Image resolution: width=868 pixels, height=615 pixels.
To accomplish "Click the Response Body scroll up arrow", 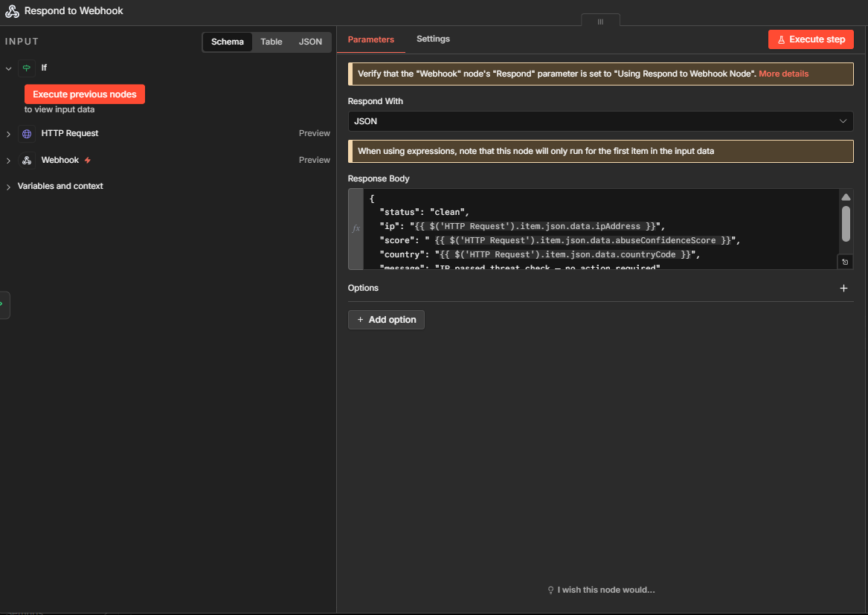I will (x=846, y=197).
